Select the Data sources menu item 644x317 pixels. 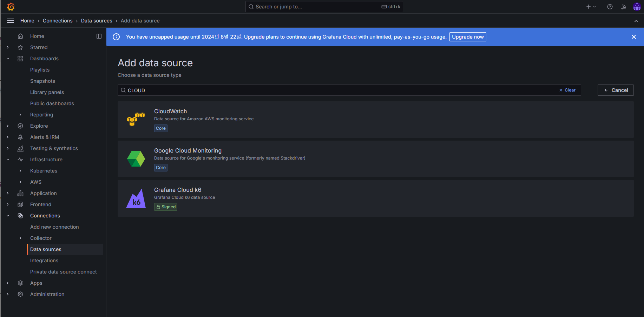coord(65,249)
